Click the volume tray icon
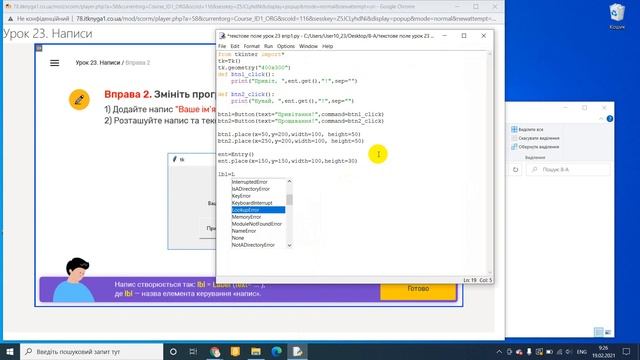 coord(569,351)
